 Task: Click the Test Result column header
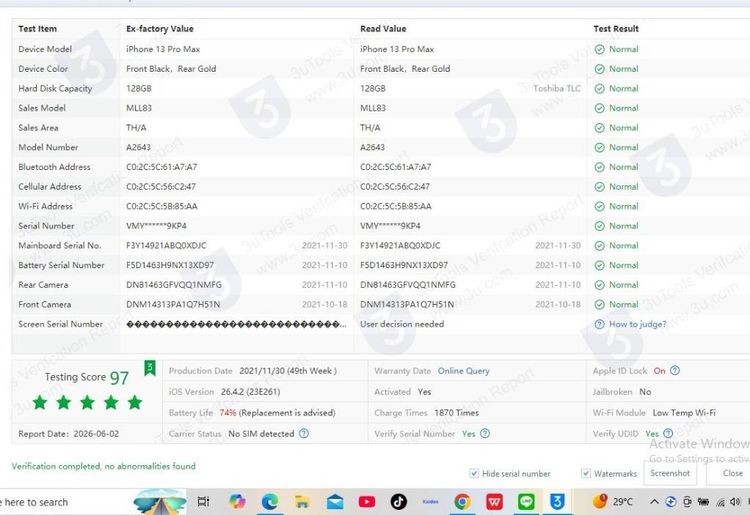coord(616,29)
